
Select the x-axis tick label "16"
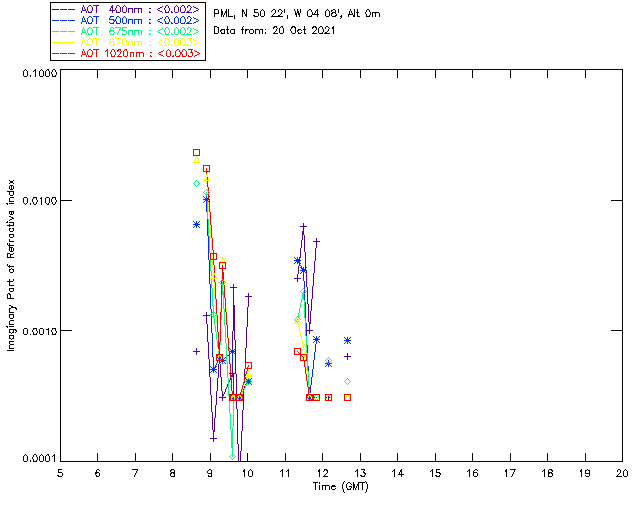point(473,473)
